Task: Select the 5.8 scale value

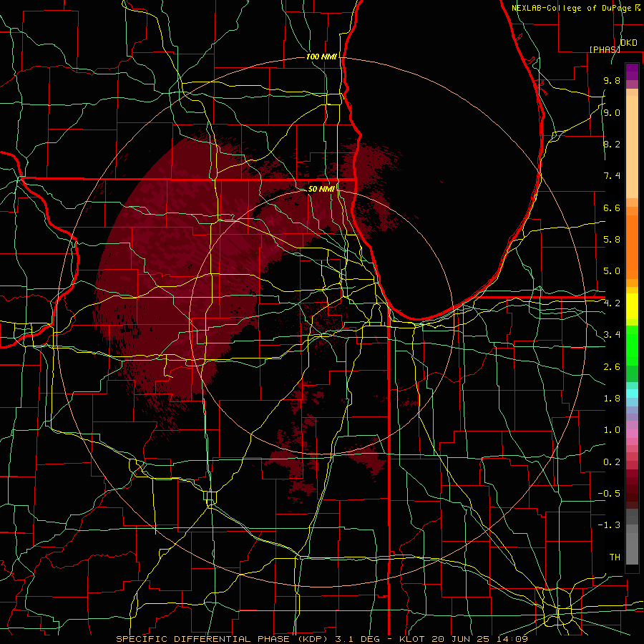Action: coord(612,240)
